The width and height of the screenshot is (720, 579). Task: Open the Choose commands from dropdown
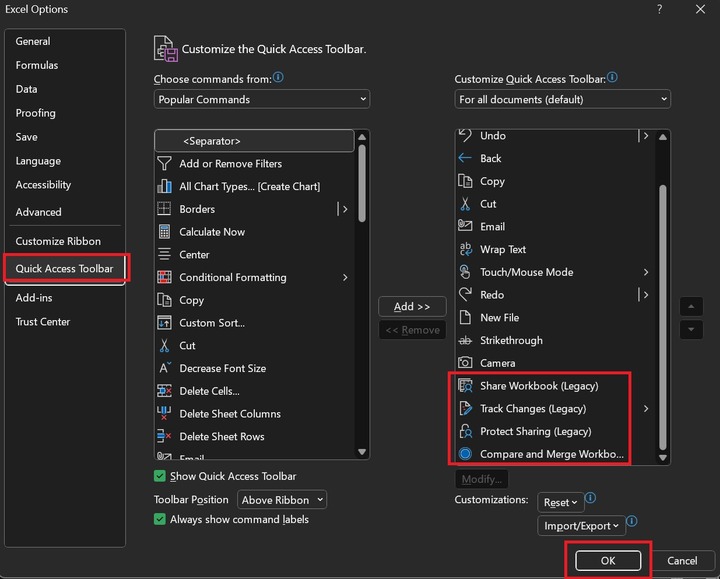(x=263, y=100)
